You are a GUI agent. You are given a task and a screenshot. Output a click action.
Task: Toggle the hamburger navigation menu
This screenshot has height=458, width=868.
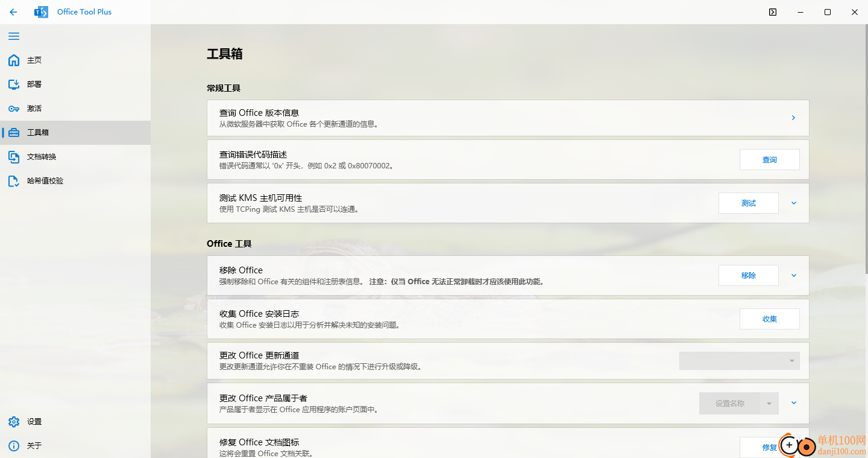pos(14,36)
